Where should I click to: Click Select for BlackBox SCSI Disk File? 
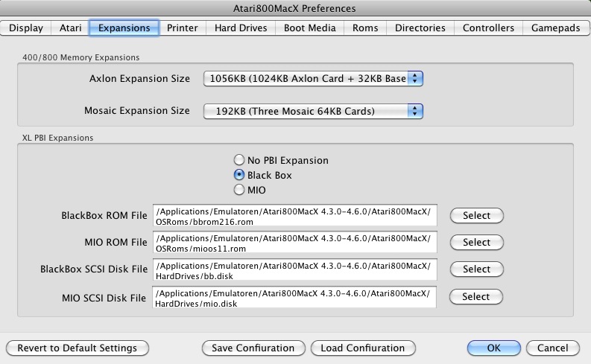point(477,269)
